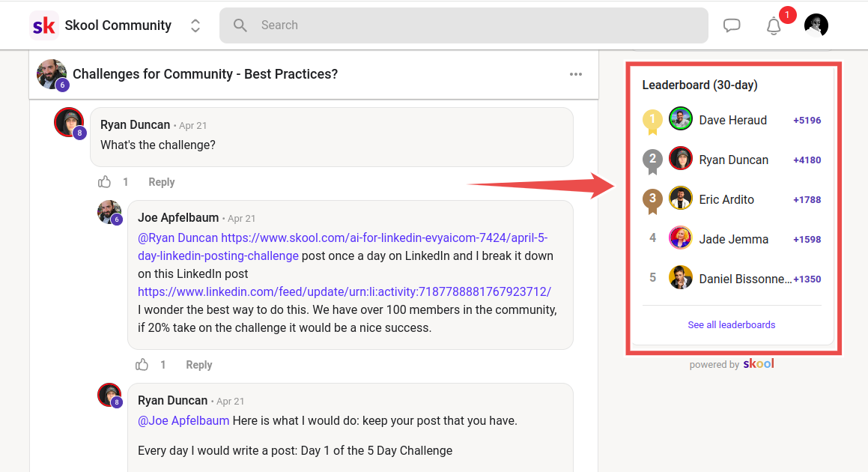
Task: Open Jade Jemma's name in leaderboard
Action: click(733, 239)
